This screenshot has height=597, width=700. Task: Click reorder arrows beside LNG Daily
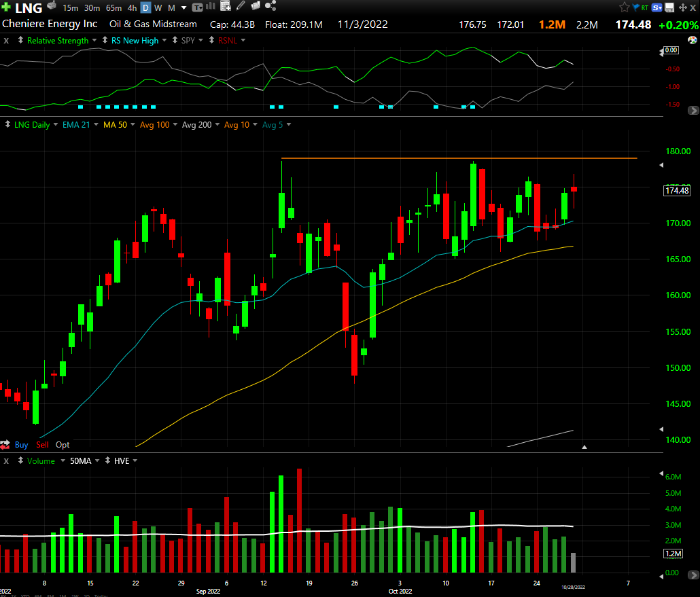point(7,124)
